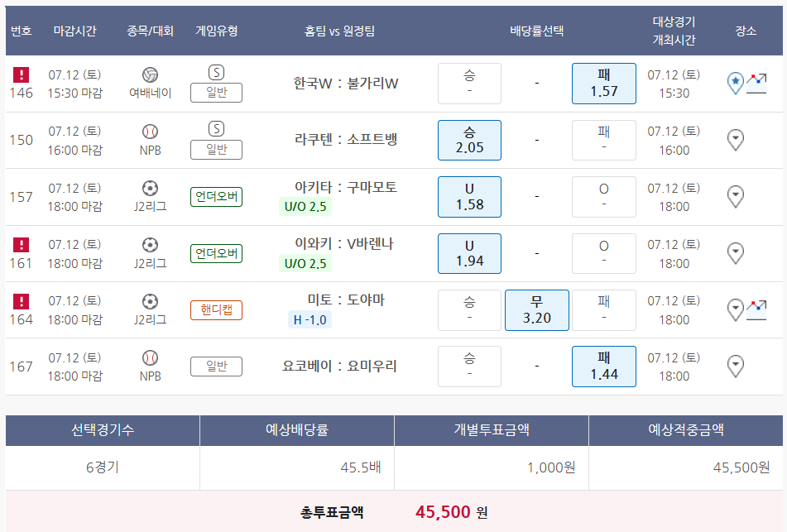The height and width of the screenshot is (532, 787).
Task: Select the O option for 아키타 vs 구마모토
Action: point(603,197)
